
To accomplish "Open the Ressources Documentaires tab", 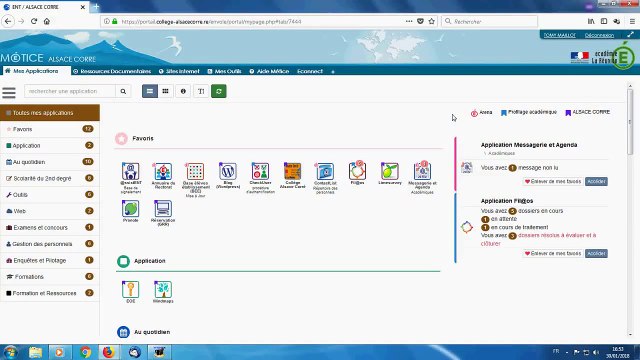I will pyautogui.click(x=112, y=71).
